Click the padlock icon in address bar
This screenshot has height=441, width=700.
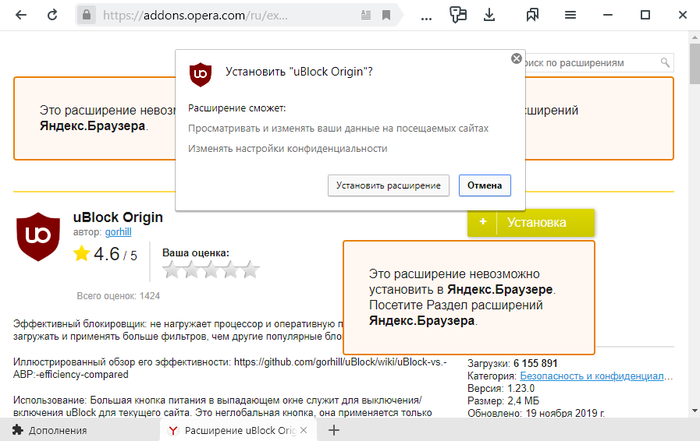point(87,15)
